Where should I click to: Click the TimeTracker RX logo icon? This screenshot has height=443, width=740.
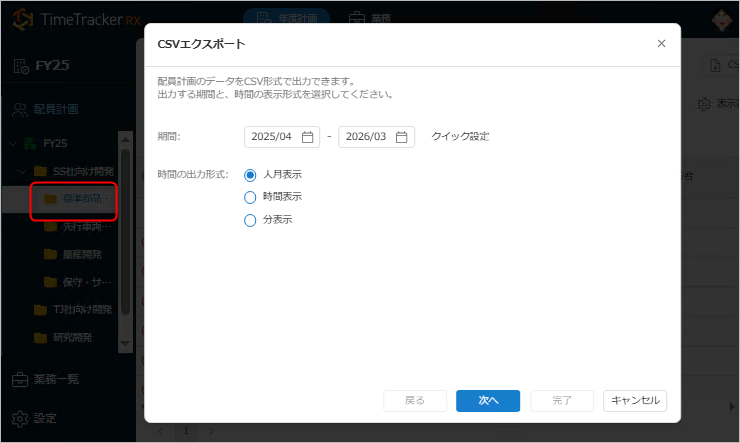(22, 20)
